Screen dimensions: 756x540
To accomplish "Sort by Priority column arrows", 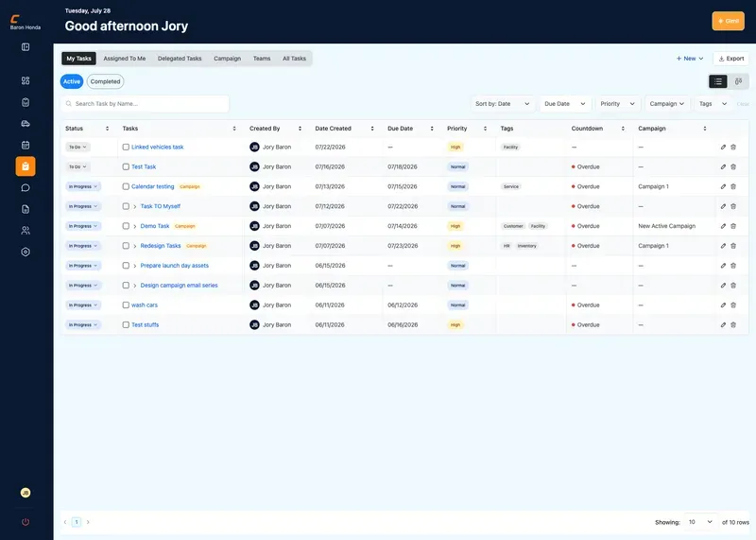I will pos(485,129).
